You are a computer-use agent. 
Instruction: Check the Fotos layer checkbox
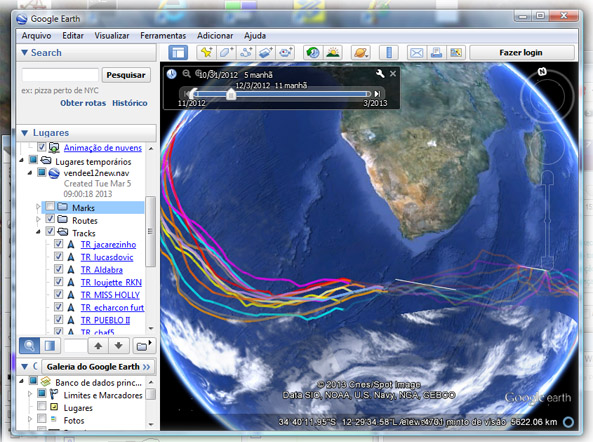[x=42, y=418]
